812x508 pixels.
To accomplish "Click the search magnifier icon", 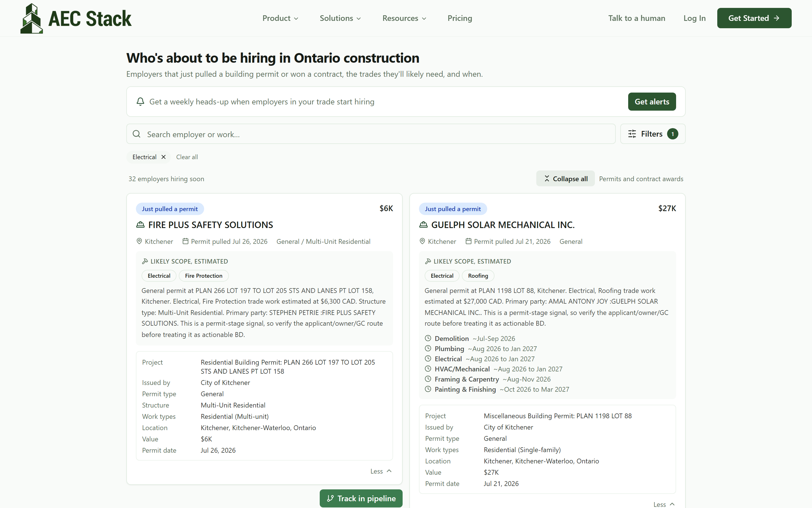I will tap(136, 134).
